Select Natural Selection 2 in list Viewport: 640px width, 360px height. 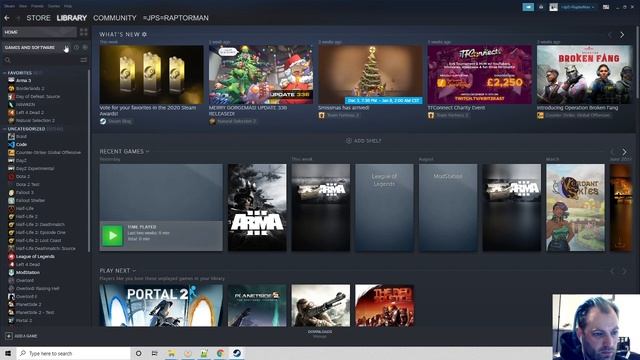35,120
